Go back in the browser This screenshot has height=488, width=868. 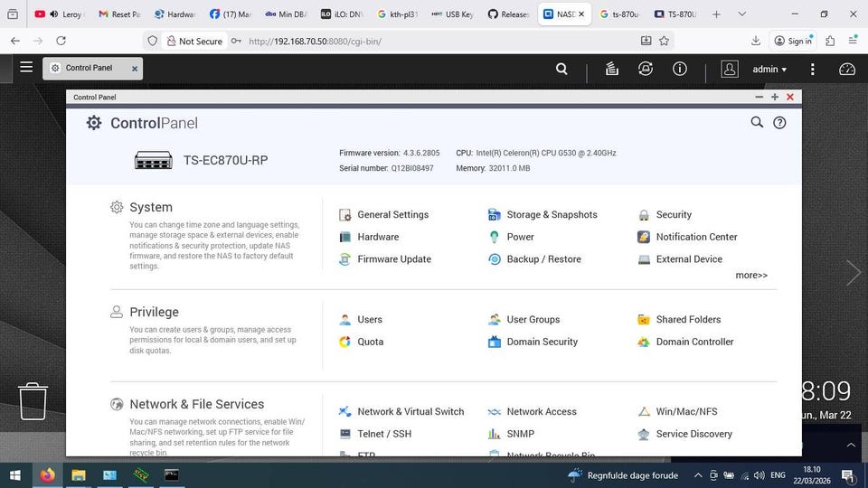pos(15,41)
